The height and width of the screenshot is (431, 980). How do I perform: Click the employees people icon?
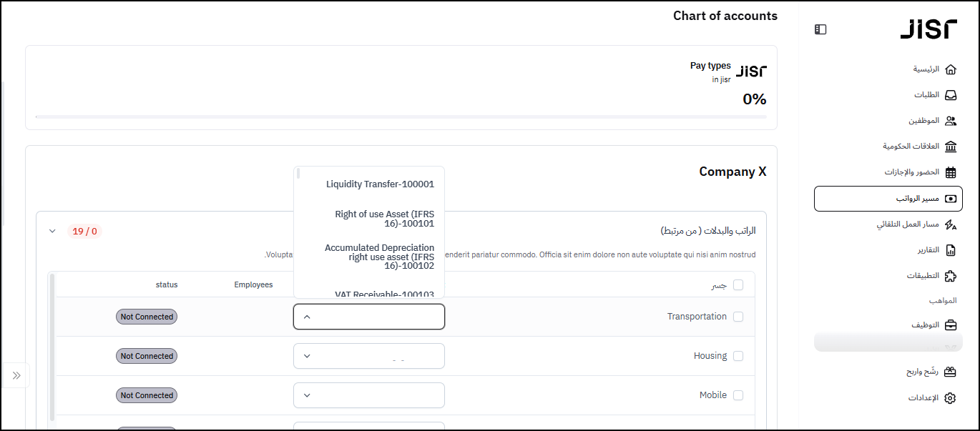pyautogui.click(x=950, y=121)
